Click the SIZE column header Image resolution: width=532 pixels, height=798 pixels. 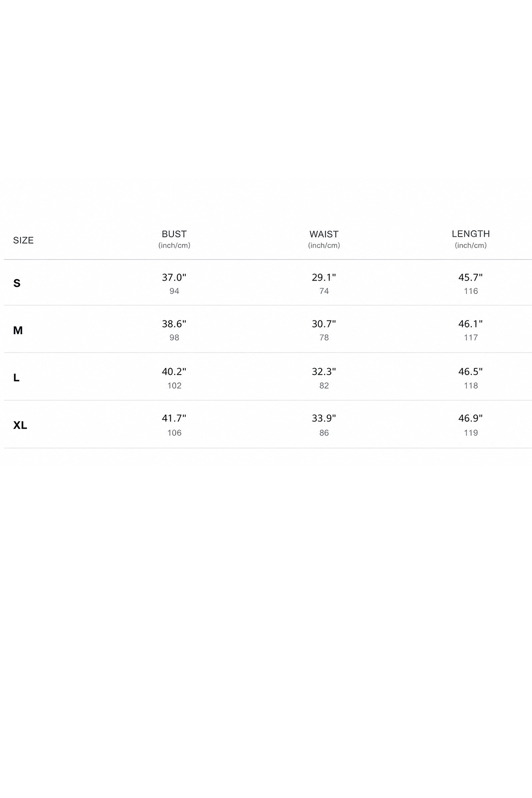tap(23, 240)
